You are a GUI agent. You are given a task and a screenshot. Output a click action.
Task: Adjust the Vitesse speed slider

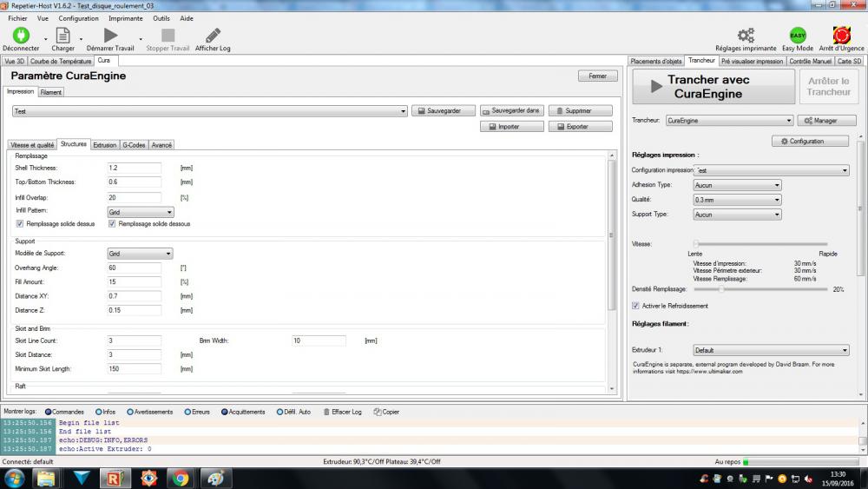click(760, 244)
